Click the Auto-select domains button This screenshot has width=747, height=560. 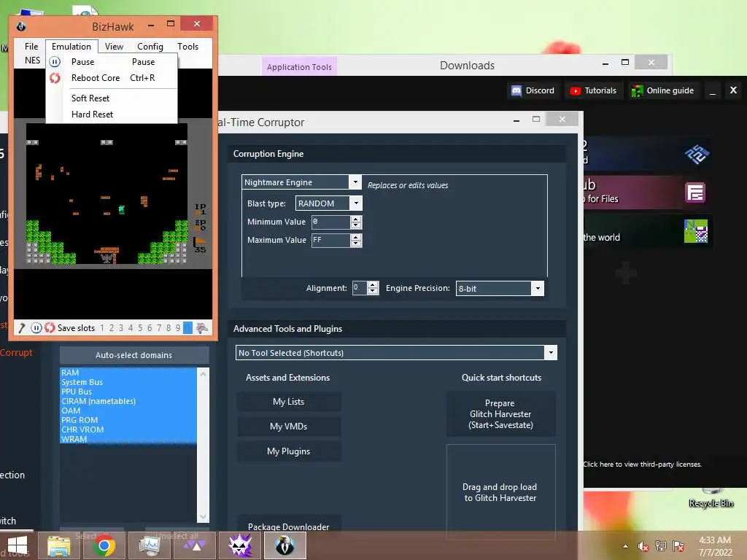coord(134,355)
